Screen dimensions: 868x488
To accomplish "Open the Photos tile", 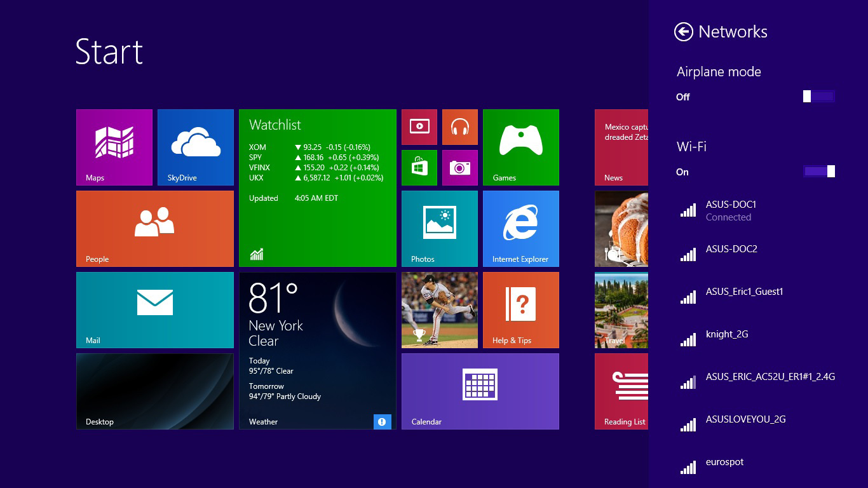I will pos(440,229).
